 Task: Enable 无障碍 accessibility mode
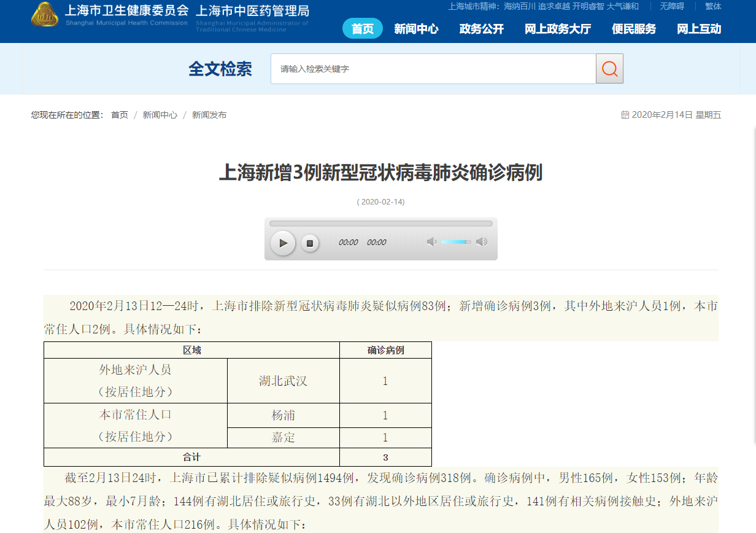pyautogui.click(x=672, y=7)
